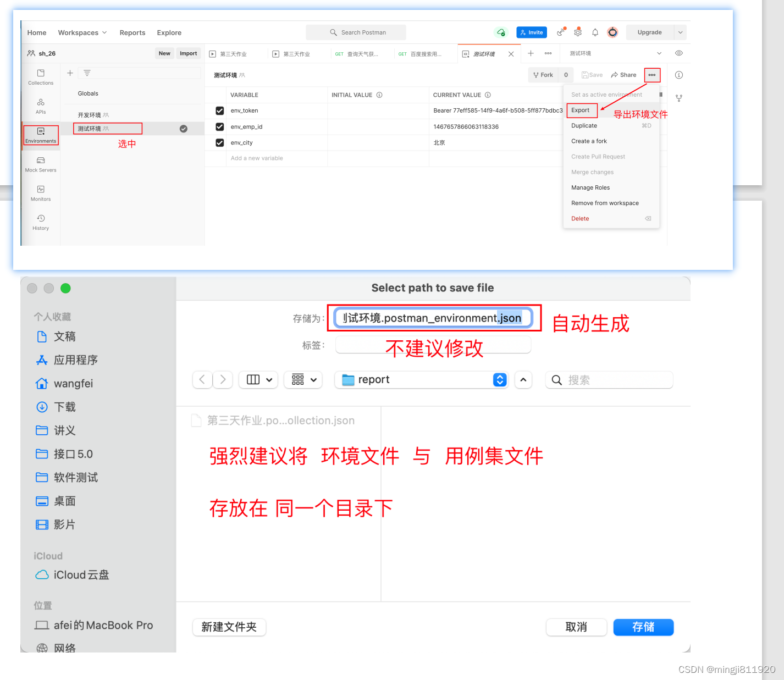The height and width of the screenshot is (680, 784).
Task: Click the filter icon in environments list
Action: (87, 73)
